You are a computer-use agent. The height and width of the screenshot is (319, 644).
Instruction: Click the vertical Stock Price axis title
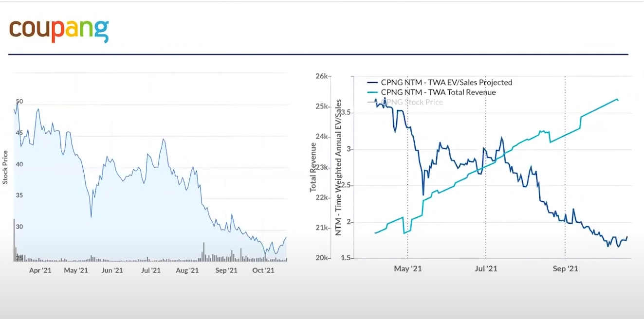[x=5, y=167]
